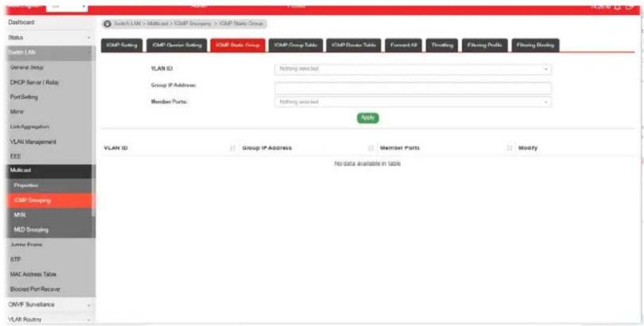Screen dimensions: 644x326
Task: Open General Setup in sidebar
Action: point(49,67)
